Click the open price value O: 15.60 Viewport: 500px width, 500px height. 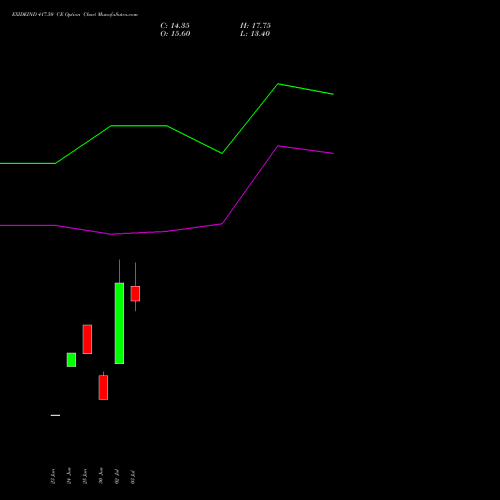click(x=175, y=34)
